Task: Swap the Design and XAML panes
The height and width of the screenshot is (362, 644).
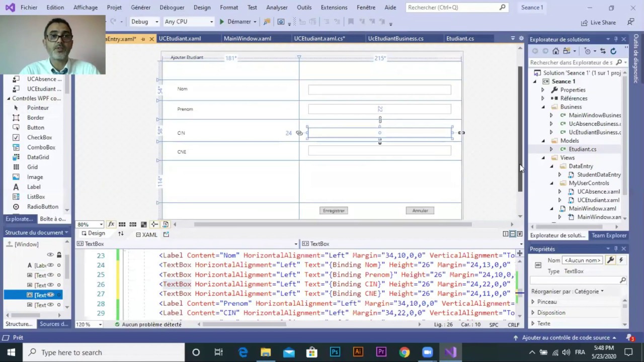Action: 121,234
